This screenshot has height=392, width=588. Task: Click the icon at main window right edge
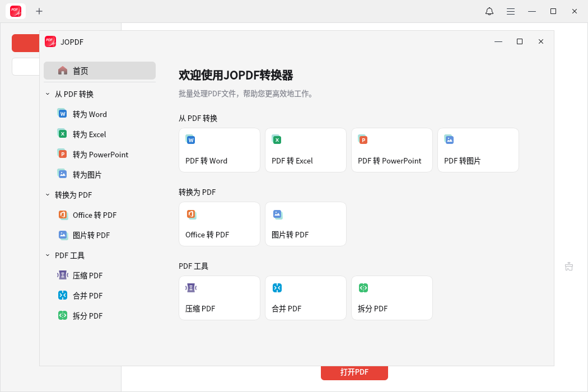[569, 267]
